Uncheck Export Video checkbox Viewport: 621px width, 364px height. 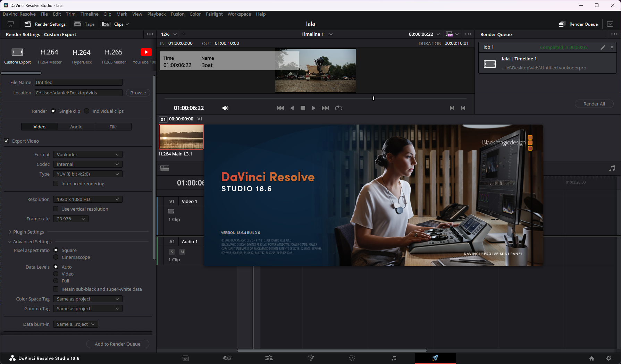[7, 141]
